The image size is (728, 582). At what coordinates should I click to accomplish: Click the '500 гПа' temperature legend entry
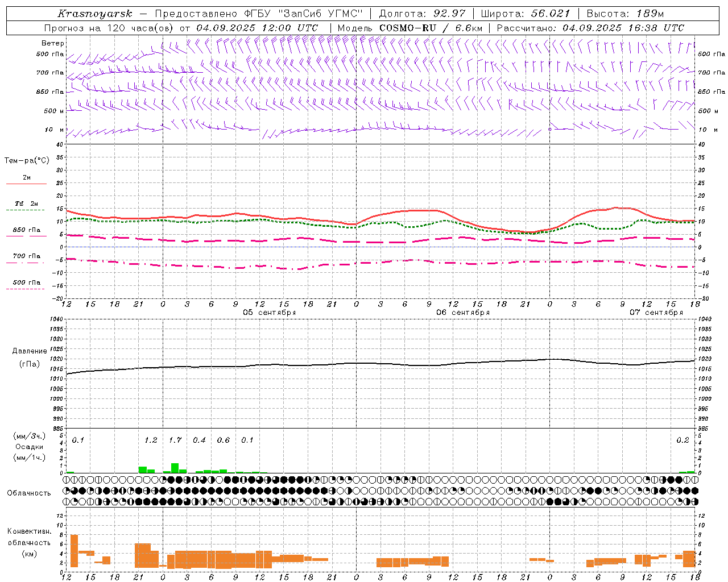pyautogui.click(x=27, y=282)
